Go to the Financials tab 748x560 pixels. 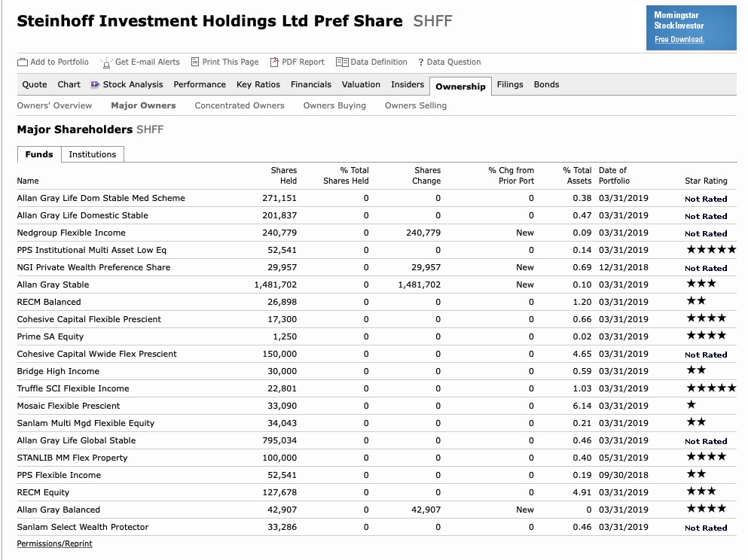coord(310,84)
